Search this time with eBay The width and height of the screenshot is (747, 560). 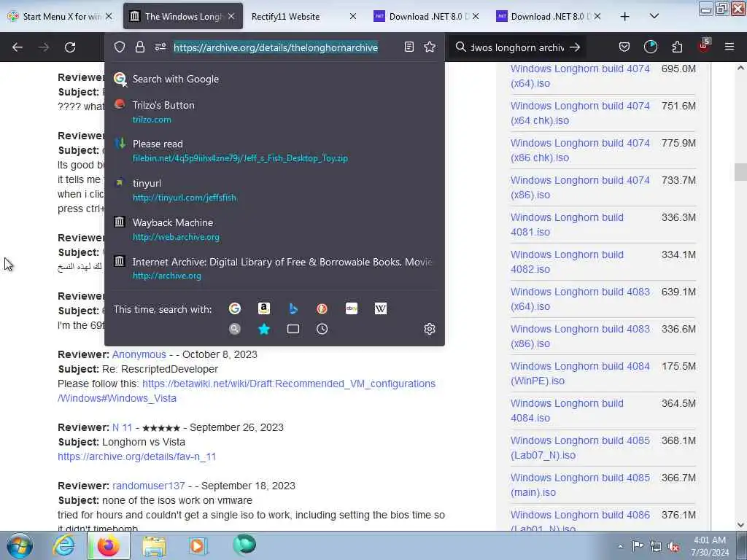click(352, 308)
